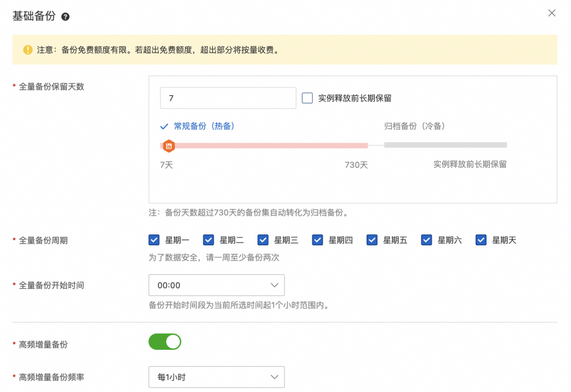Expand the 高频增量备份频率 每1小时 dropdown
Viewport: 571px width, 392px height.
[216, 377]
